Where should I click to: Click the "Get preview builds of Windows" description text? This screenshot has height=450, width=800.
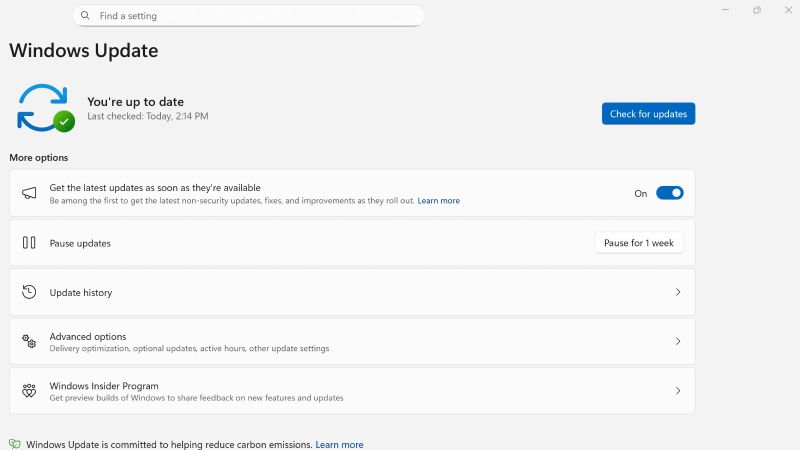pos(196,398)
